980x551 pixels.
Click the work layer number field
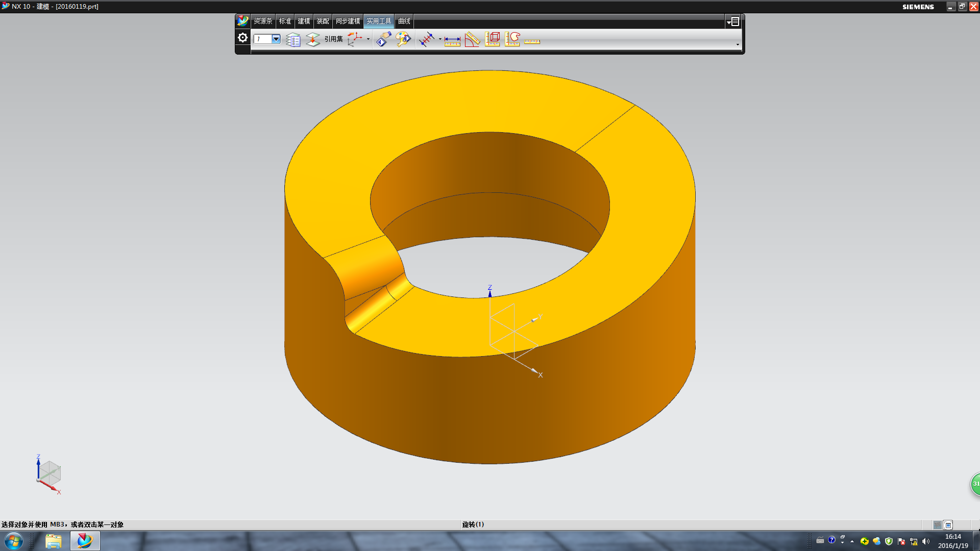(263, 39)
